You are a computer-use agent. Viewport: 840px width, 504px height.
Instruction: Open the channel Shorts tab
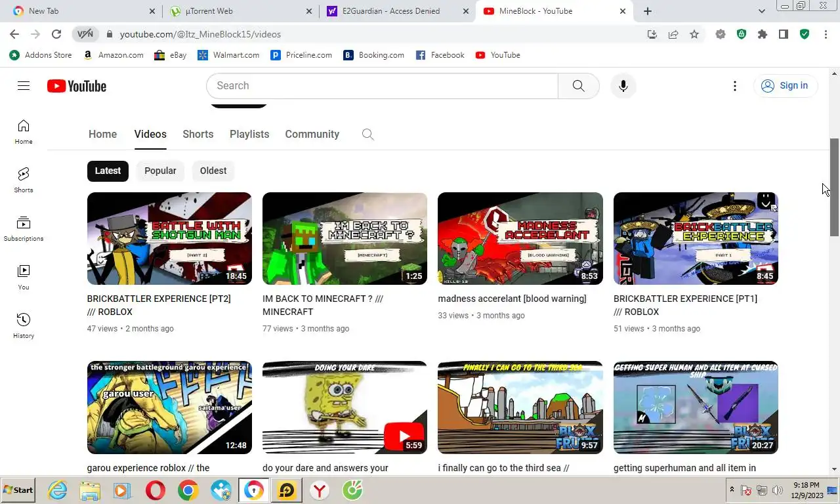(x=198, y=134)
